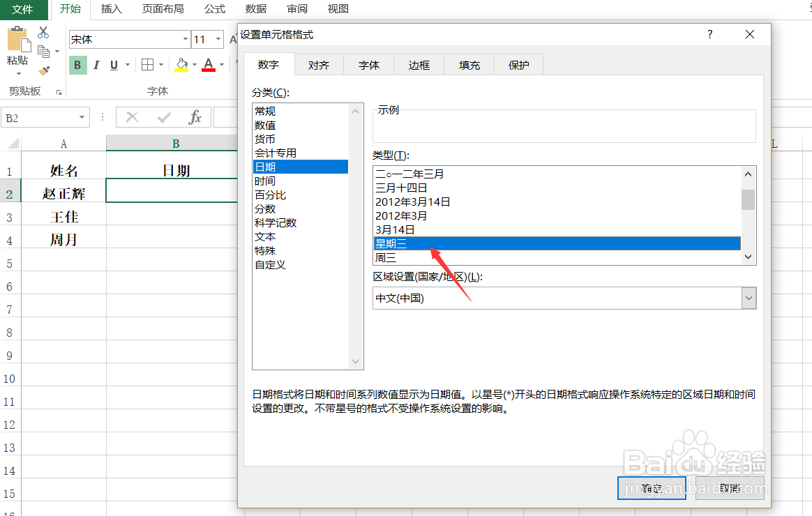The width and height of the screenshot is (812, 516).
Task: Select 时间 in the category list
Action: [x=301, y=181]
